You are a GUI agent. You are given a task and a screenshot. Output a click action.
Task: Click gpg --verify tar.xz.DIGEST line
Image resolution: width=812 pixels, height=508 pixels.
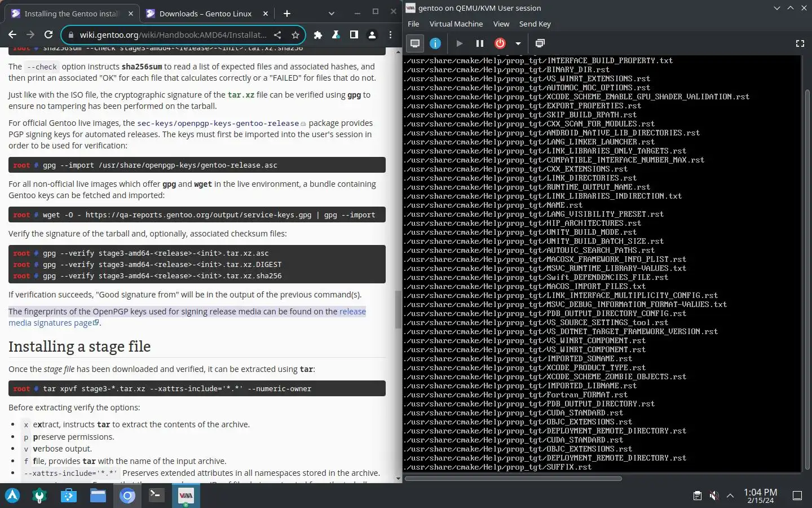pos(162,264)
